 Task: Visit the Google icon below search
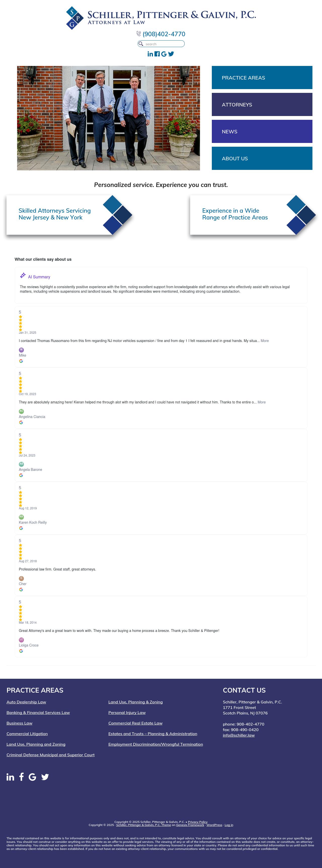point(164,54)
